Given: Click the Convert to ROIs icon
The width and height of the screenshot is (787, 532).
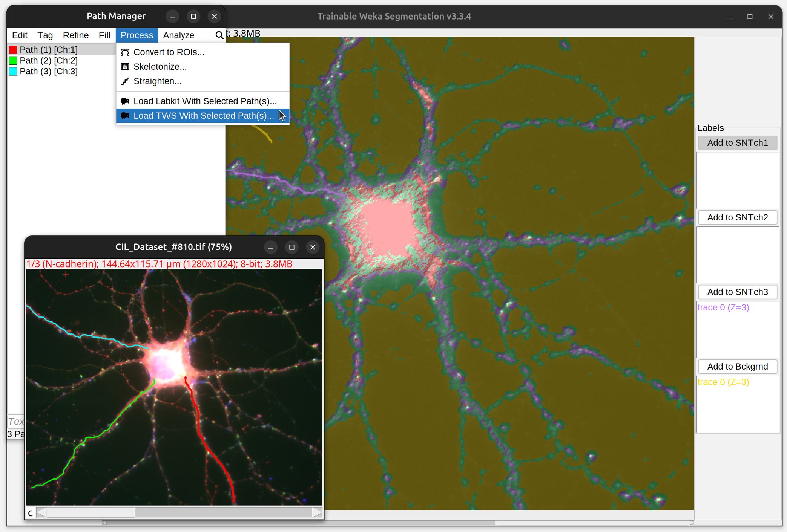Looking at the screenshot, I should point(125,52).
